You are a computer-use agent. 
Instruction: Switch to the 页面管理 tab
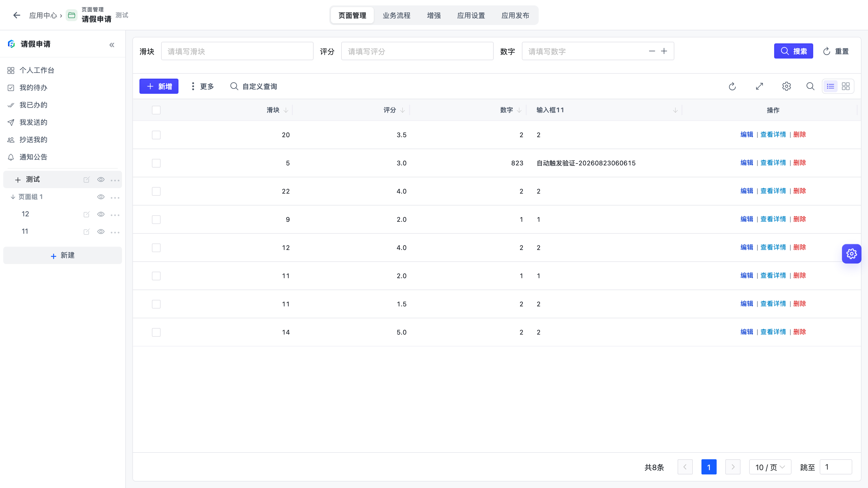tap(352, 15)
